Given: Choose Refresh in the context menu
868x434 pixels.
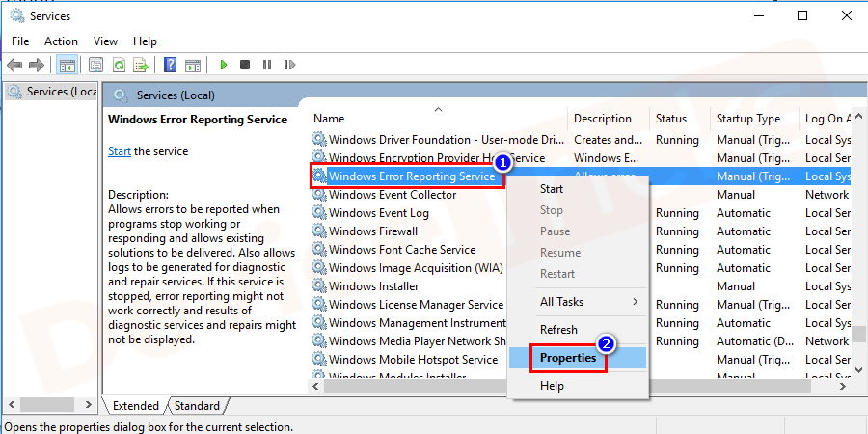Looking at the screenshot, I should pyautogui.click(x=578, y=330).
